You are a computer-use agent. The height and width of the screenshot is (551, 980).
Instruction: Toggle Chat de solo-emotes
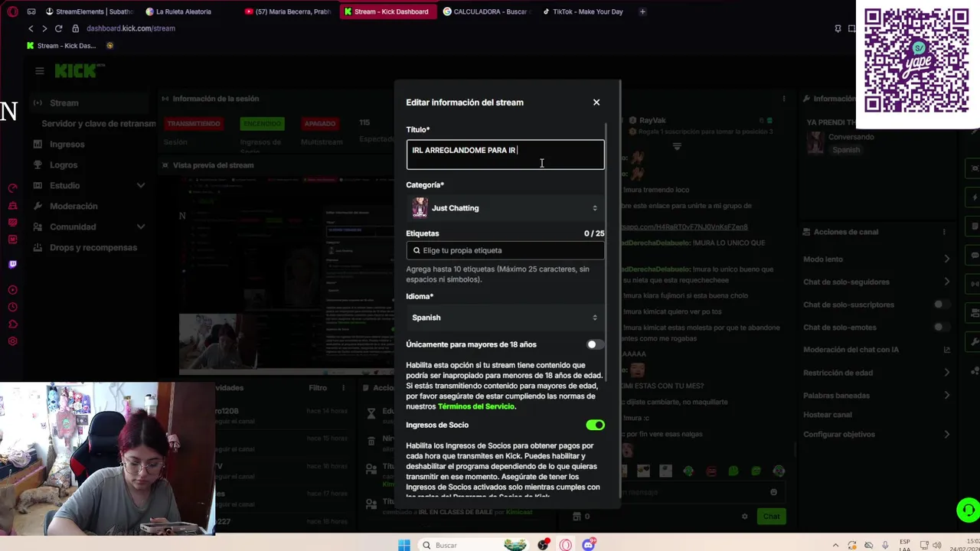tap(941, 327)
